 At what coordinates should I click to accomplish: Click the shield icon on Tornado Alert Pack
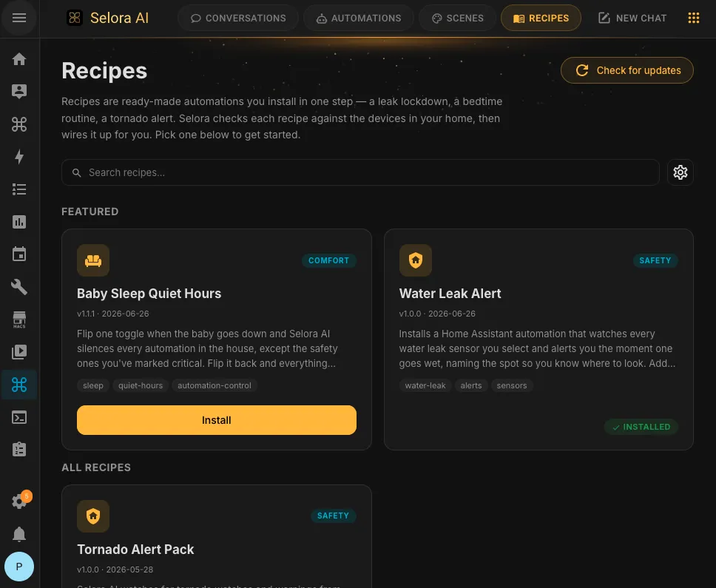93,516
